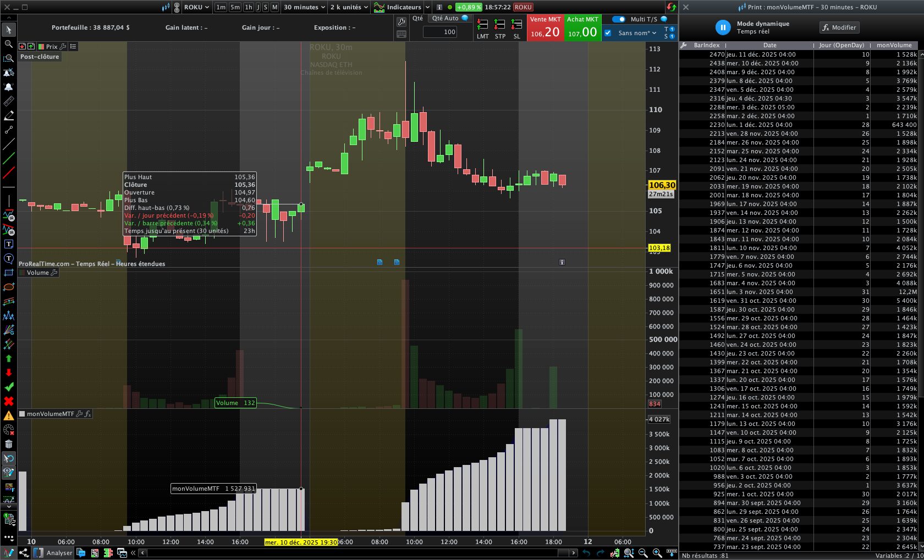Insert the yellow warning triangle symbol
Screen dimensions: 924x560
pos(8,415)
